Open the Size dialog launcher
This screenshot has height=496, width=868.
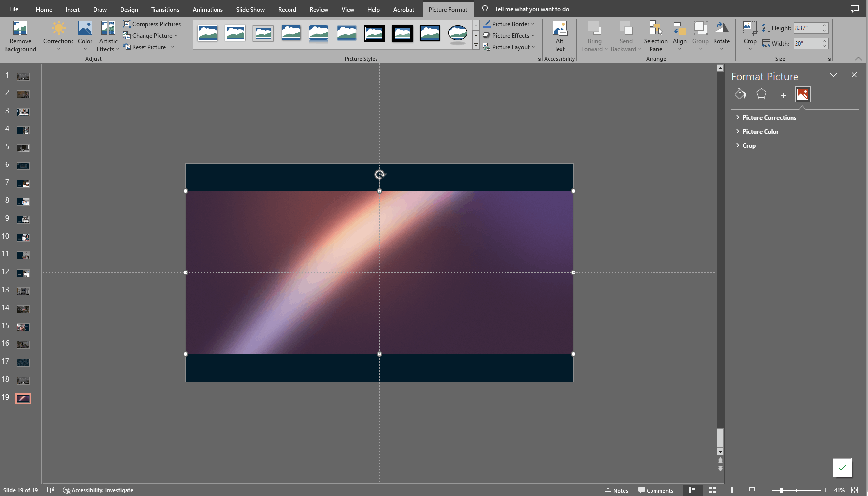(x=829, y=59)
